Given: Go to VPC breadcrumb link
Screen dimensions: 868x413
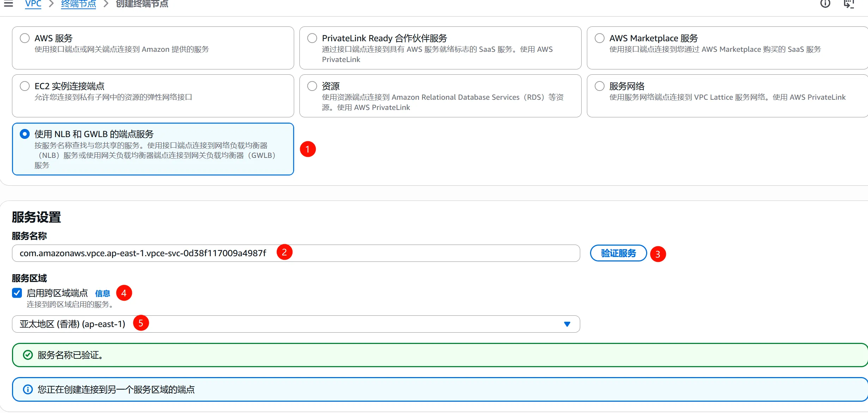Looking at the screenshot, I should point(33,4).
